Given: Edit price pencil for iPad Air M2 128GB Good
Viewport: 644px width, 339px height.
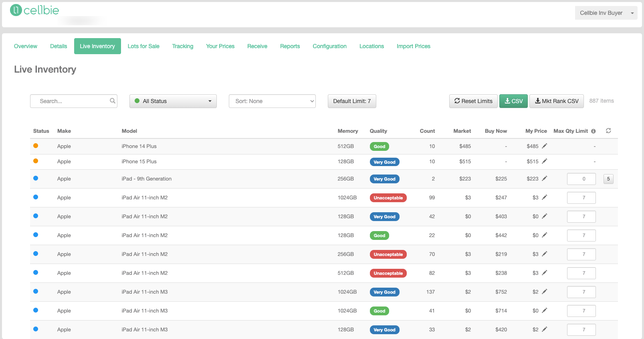Looking at the screenshot, I should [544, 235].
